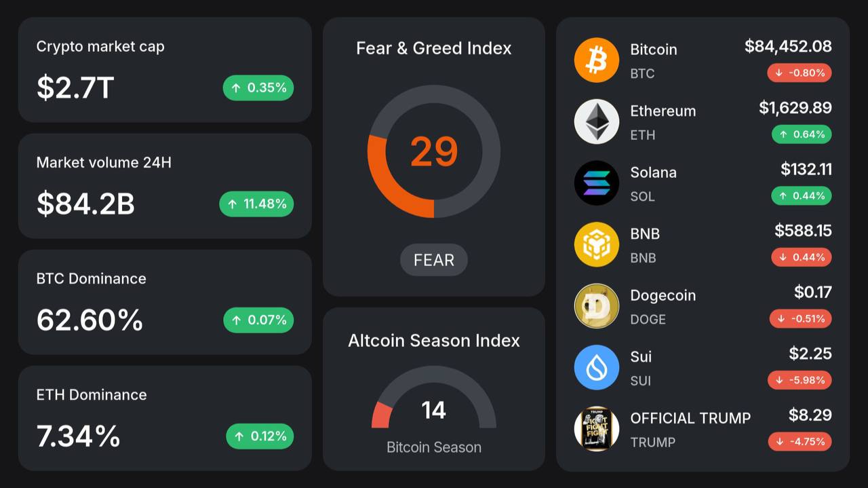Click the OFFICIAL TRUMP coin image
The width and height of the screenshot is (868, 488).
coord(597,429)
